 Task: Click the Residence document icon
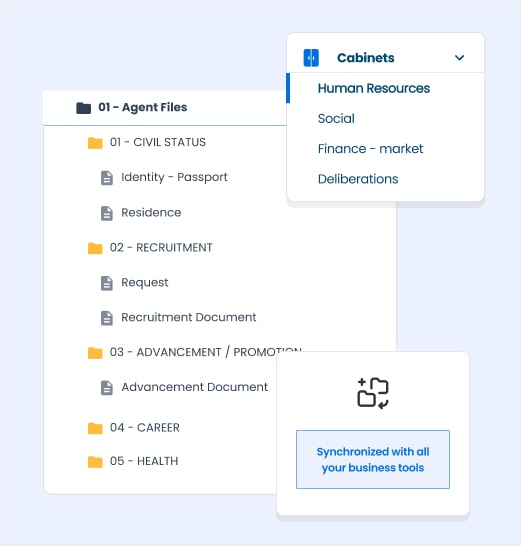(107, 213)
